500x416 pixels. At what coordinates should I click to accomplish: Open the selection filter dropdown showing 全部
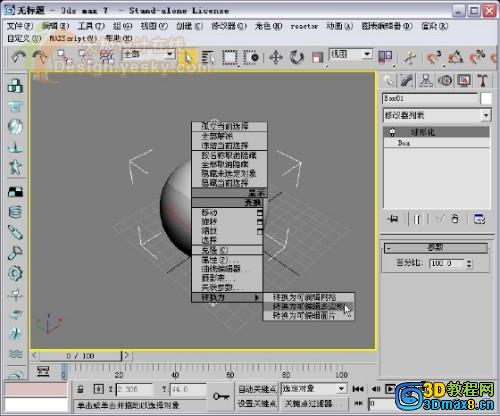tap(149, 54)
